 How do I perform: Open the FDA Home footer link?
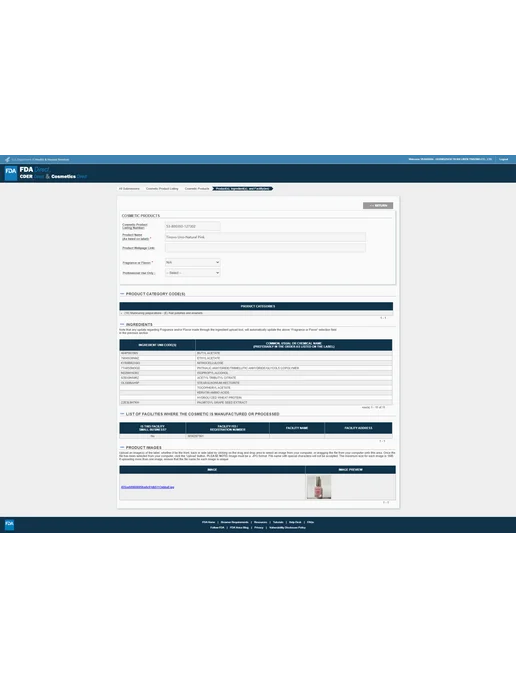click(208, 522)
